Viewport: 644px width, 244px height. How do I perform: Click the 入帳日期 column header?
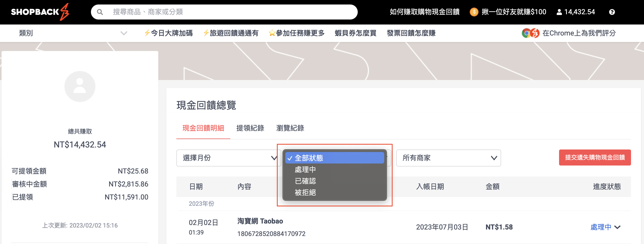coord(430,187)
